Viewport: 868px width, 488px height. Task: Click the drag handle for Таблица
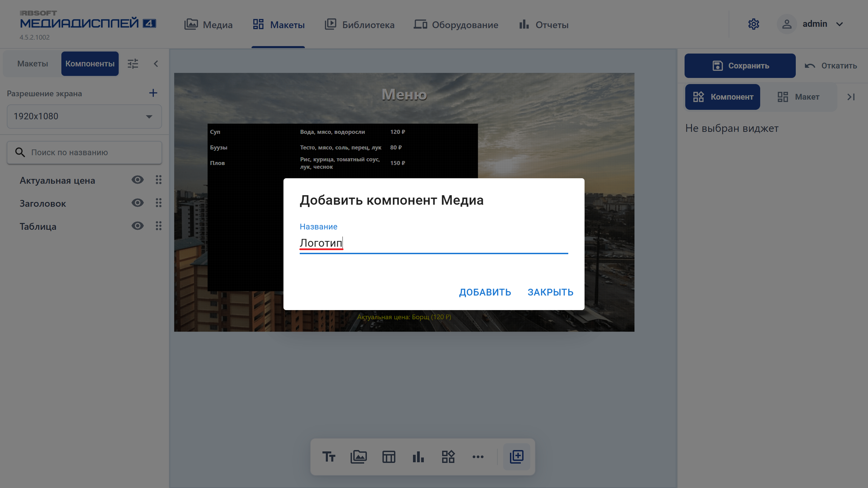tap(158, 226)
